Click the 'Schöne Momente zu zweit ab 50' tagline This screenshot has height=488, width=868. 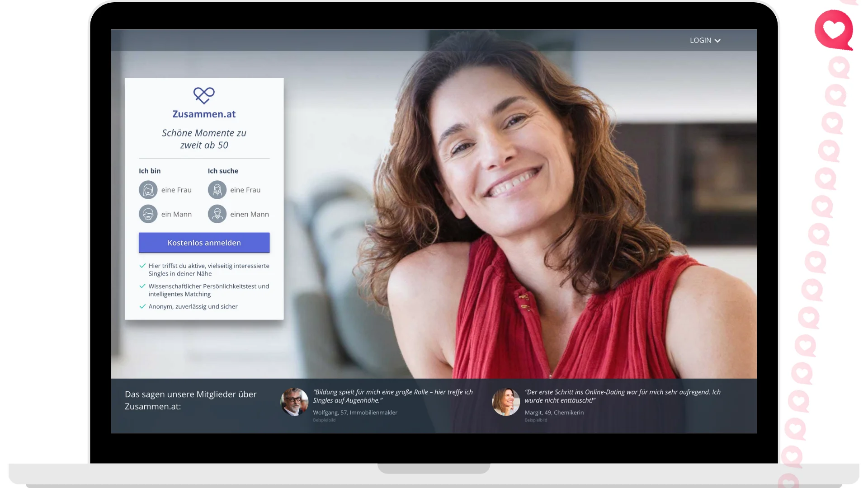pyautogui.click(x=204, y=139)
